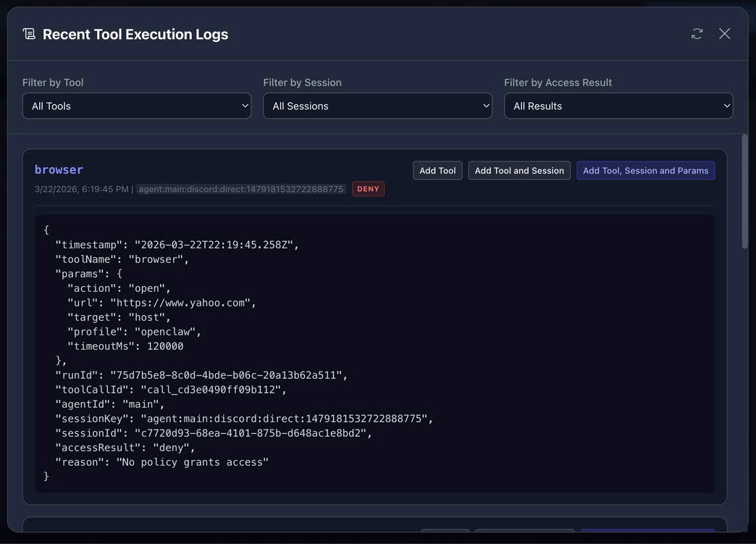Click the "timestamp" line in JSON
This screenshot has width=756, height=544.
pyautogui.click(x=177, y=245)
